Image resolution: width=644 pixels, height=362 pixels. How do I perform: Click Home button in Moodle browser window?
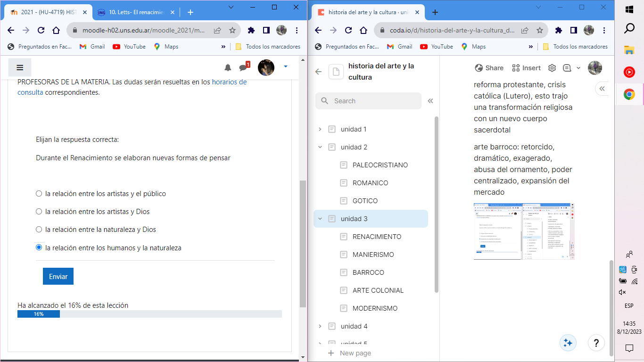pyautogui.click(x=56, y=30)
